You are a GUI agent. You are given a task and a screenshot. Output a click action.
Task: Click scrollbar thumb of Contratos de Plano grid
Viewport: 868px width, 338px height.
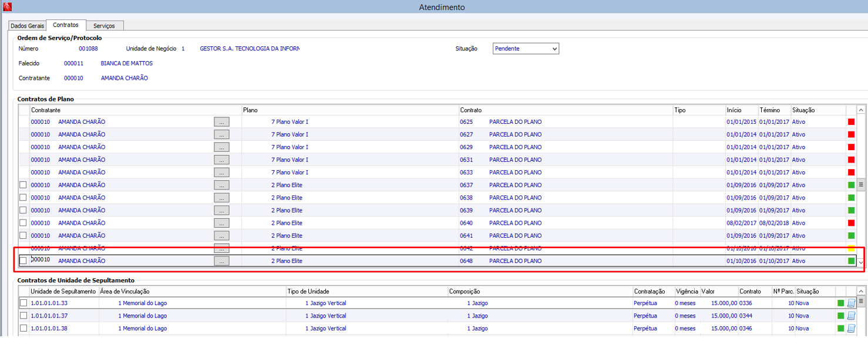[x=862, y=184]
